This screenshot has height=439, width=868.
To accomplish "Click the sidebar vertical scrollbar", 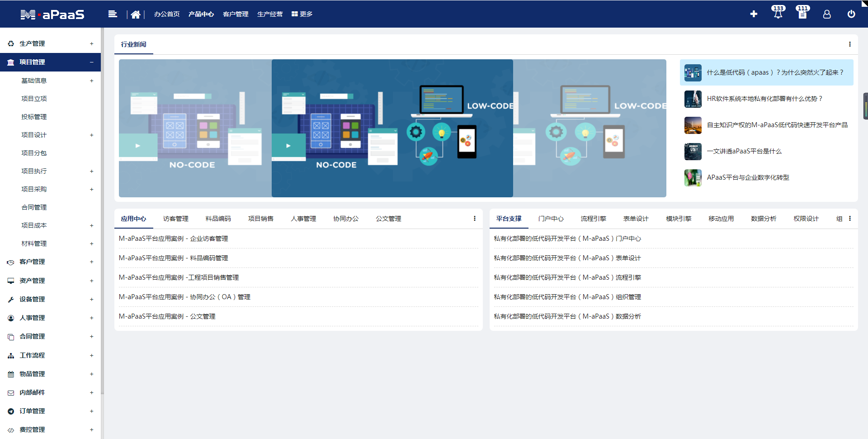I will coord(102,210).
